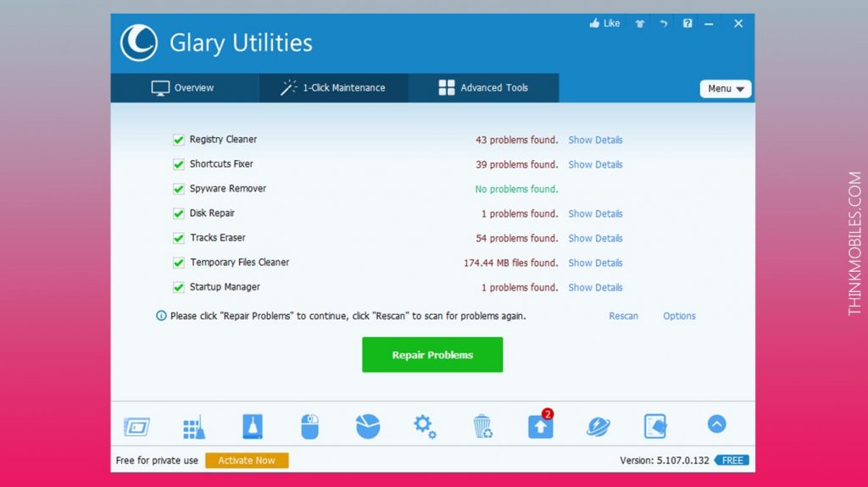Screen dimensions: 868x487
Task: Click "1 problems found." in the Startup Manager row
Action: click(520, 287)
